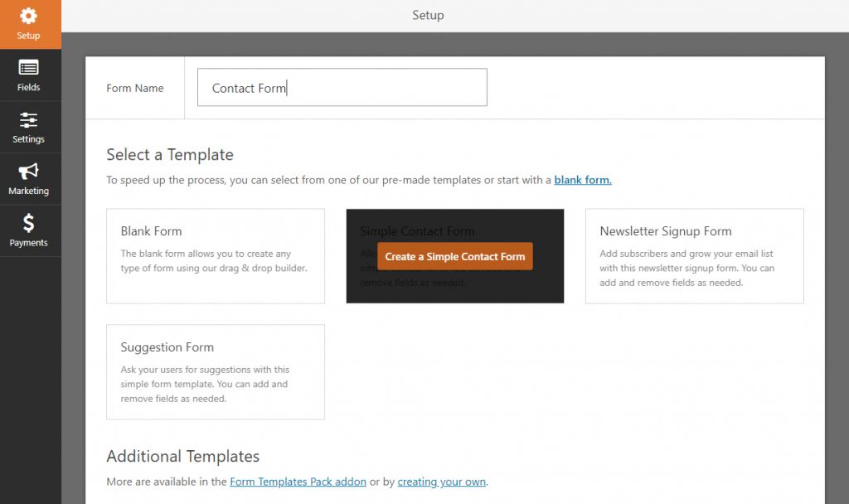Choose the Suggestion Form template card
This screenshot has width=849, height=504.
click(216, 372)
